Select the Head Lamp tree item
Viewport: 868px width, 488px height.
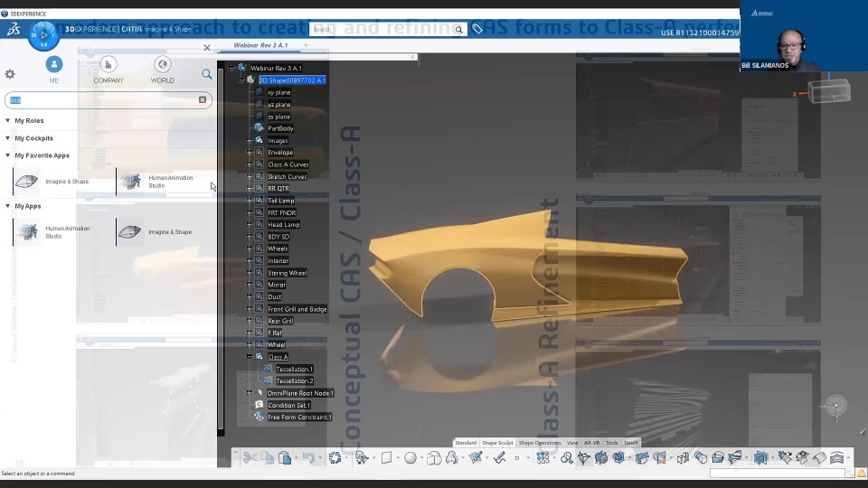point(284,225)
